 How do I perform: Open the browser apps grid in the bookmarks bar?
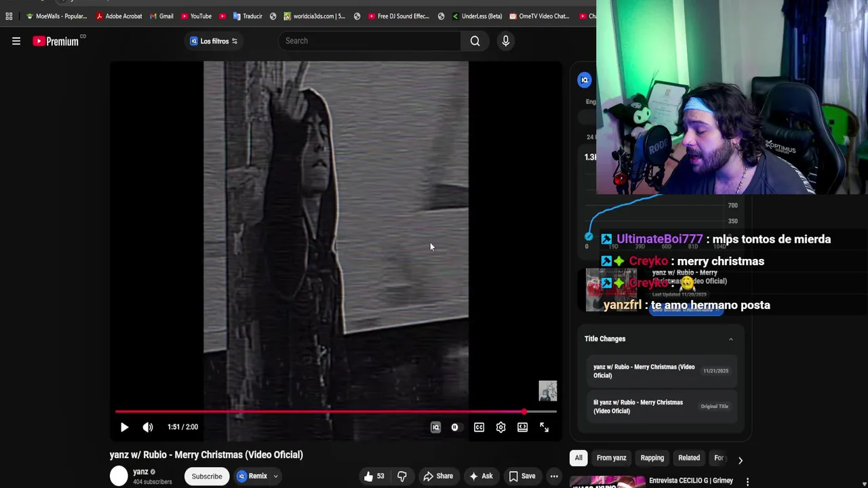9,16
